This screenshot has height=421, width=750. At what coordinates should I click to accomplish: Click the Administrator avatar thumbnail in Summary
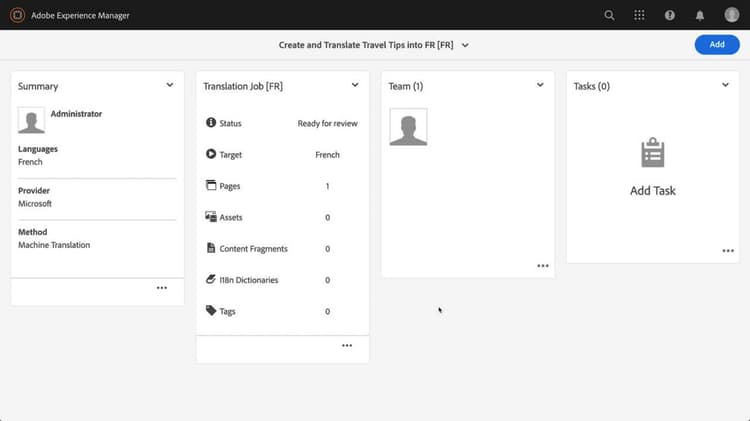coord(31,120)
